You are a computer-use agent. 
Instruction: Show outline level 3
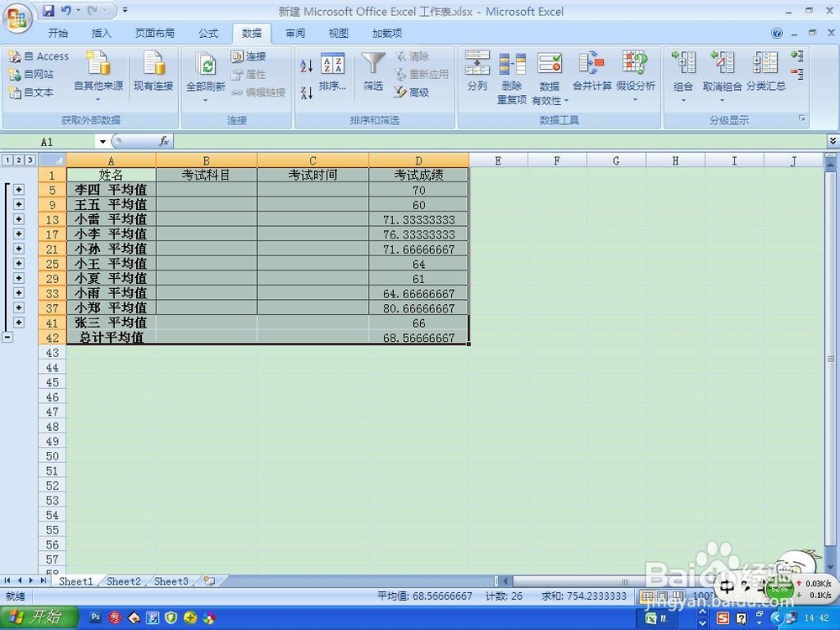click(x=30, y=160)
